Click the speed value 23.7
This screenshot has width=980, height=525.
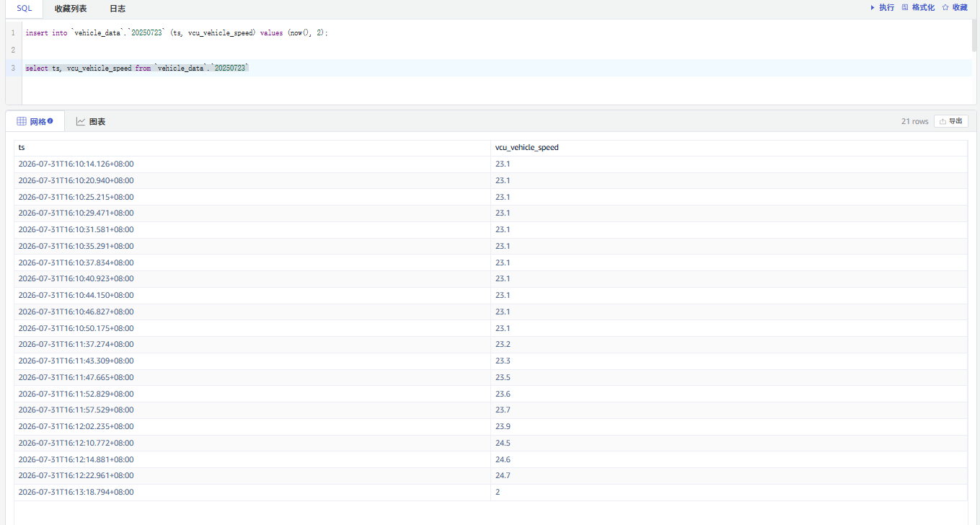(x=503, y=410)
